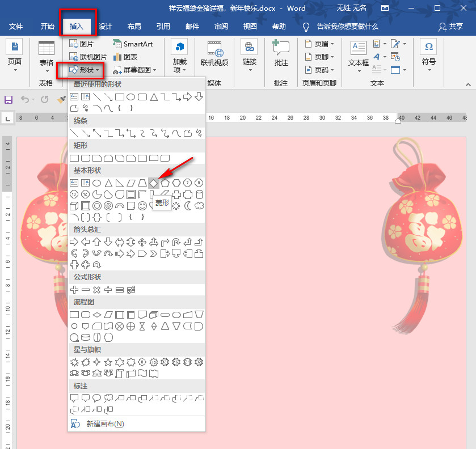Pick the cloud callout shape
This screenshot has width=476, height=449.
click(x=108, y=398)
